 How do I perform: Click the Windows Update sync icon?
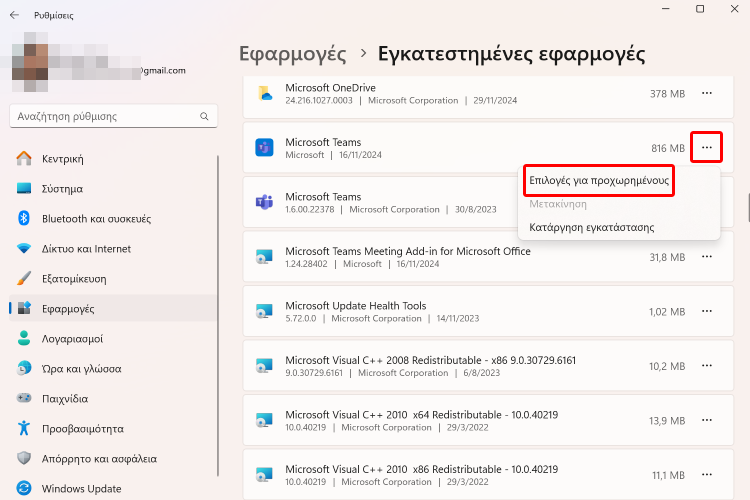[24, 489]
